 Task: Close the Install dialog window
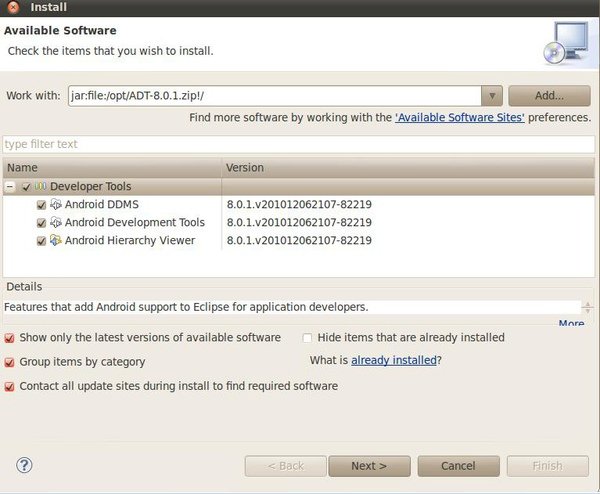point(13,7)
